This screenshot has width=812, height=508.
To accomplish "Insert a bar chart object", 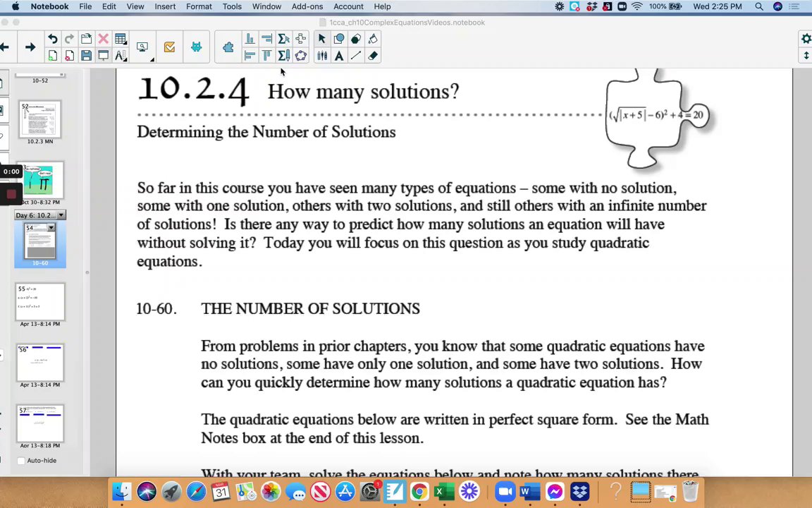I will tap(250, 39).
